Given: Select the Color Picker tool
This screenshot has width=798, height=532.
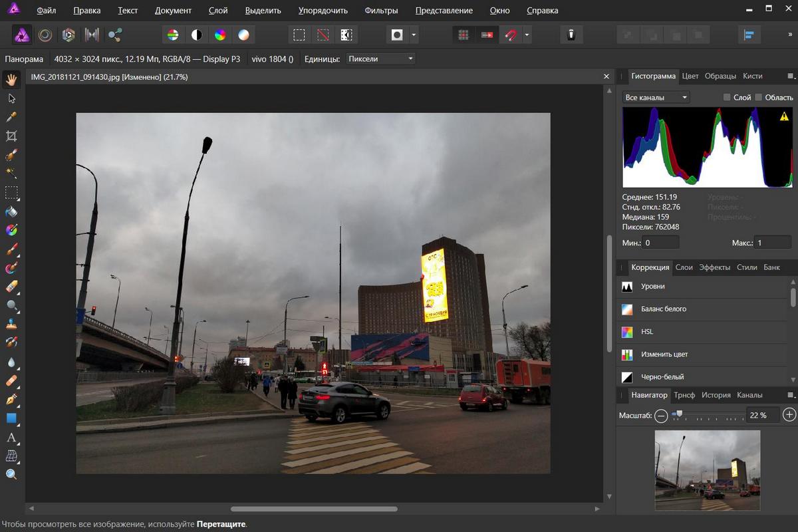Looking at the screenshot, I should coord(11,117).
